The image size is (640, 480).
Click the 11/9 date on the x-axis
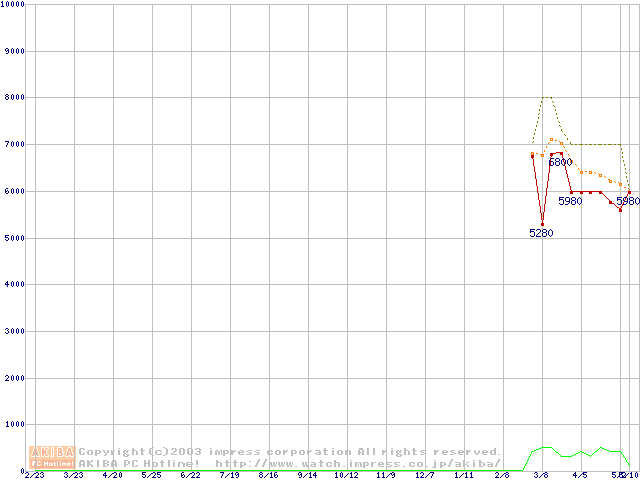click(385, 475)
